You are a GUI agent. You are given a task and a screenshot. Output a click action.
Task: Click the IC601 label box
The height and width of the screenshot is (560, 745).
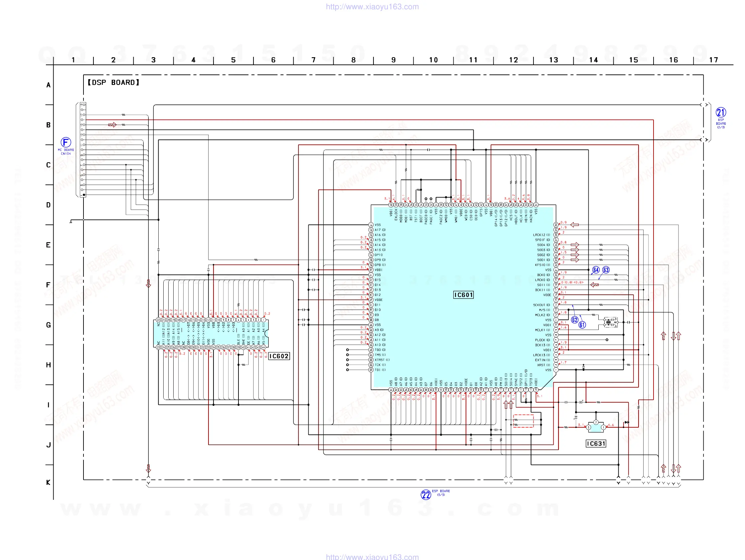pos(463,295)
